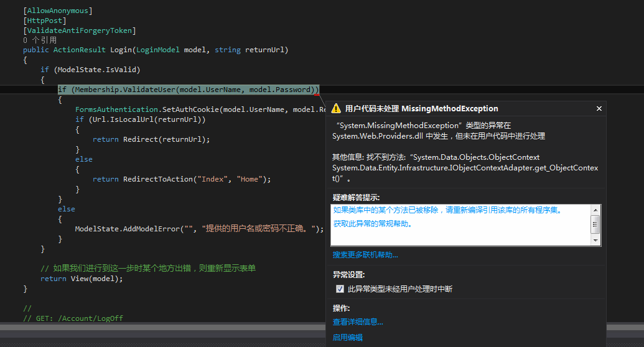Image resolution: width=644 pixels, height=347 pixels.
Task: Click the HttpPost attribute
Action: [44, 21]
